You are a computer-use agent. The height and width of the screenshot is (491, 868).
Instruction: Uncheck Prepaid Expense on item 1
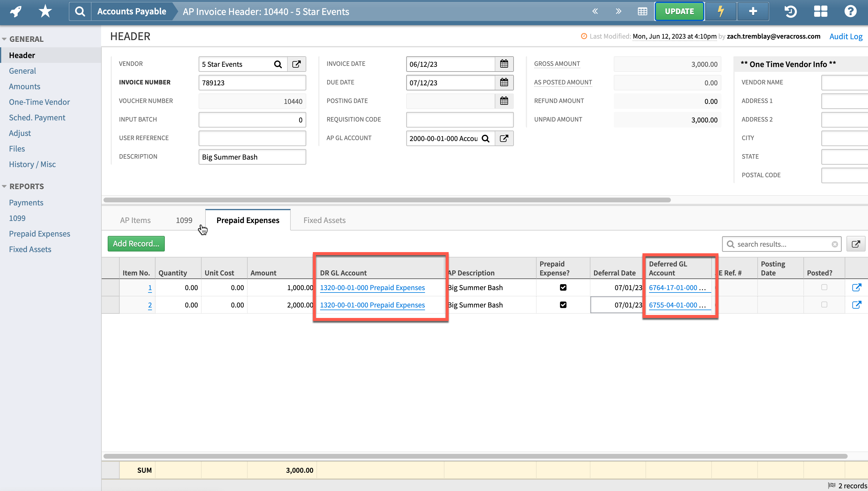pyautogui.click(x=563, y=287)
